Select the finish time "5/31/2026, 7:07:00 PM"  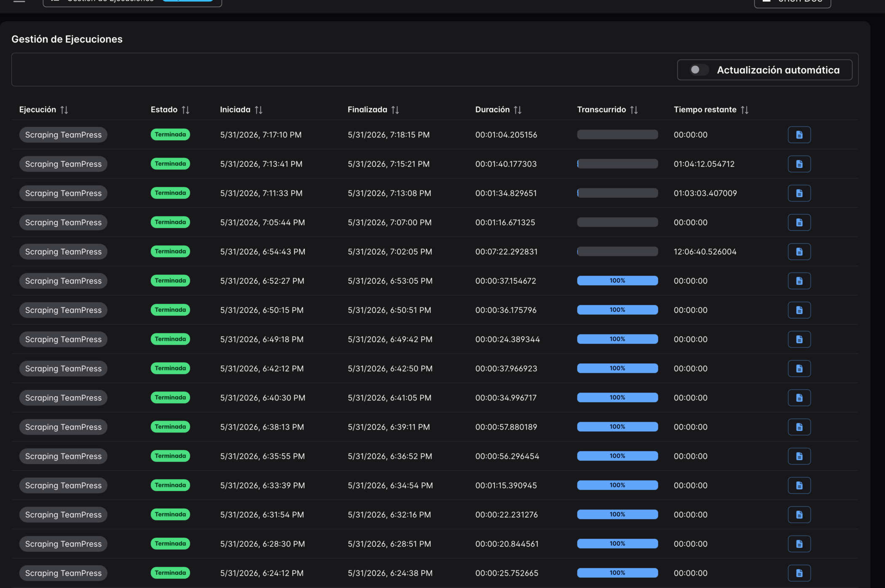[x=389, y=223]
